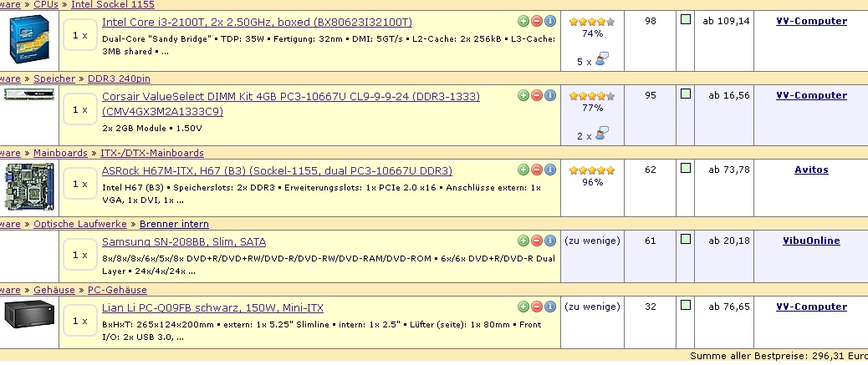Click red minus icon for Lian Li PC-Q09FB
Screen dimensions: 868x365
click(x=536, y=307)
